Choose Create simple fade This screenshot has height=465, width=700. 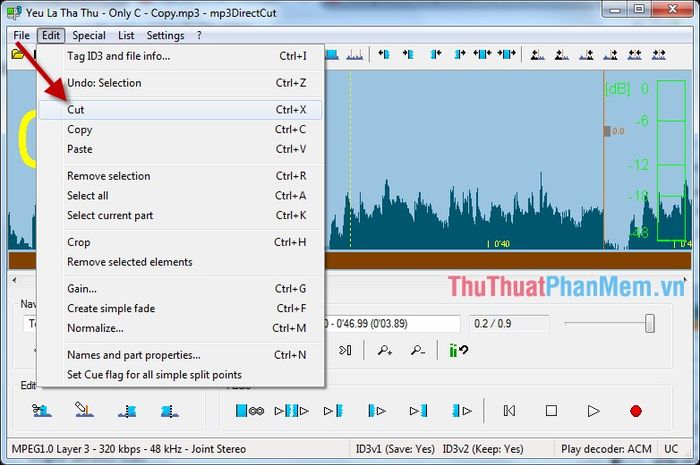(x=180, y=308)
